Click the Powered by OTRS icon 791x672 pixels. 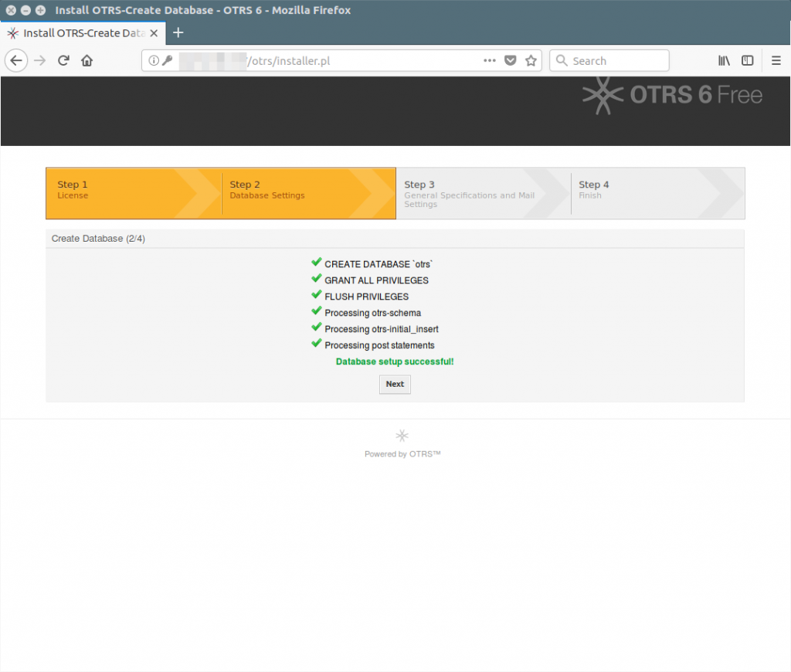click(x=402, y=436)
